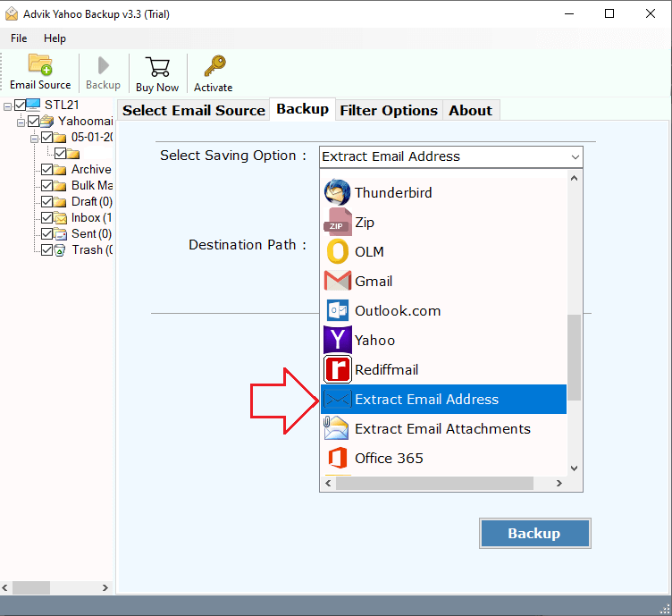672x616 pixels.
Task: Switch to the Backup tab
Action: [303, 109]
